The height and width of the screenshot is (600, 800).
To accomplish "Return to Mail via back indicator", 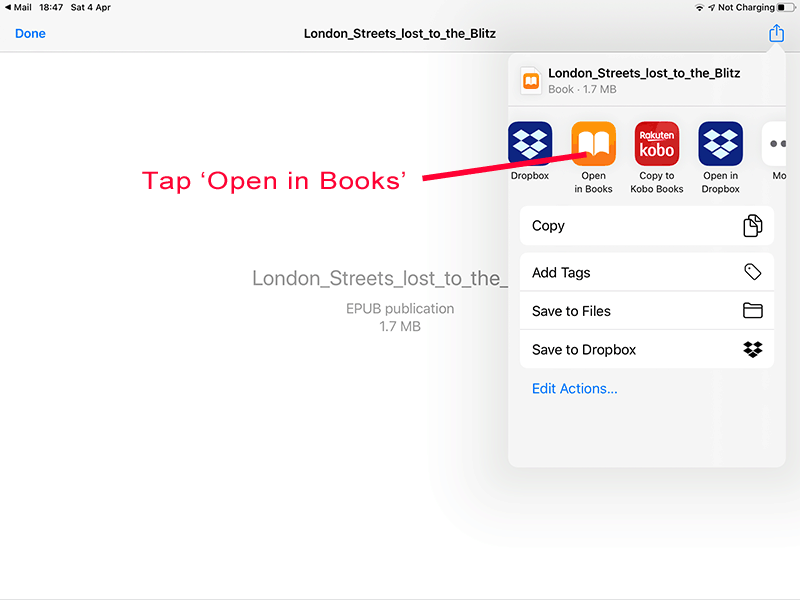I will 18,7.
